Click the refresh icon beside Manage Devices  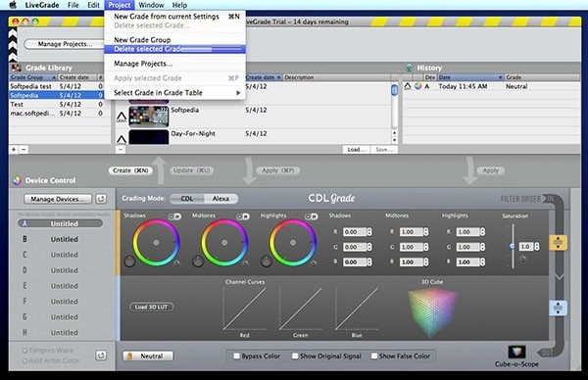pos(101,199)
